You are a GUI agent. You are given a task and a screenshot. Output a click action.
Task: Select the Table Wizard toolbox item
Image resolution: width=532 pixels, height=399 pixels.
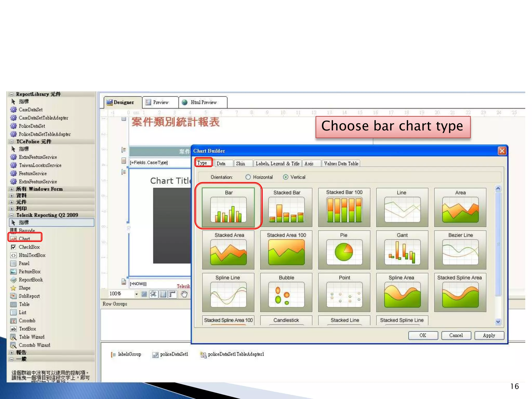click(x=31, y=337)
